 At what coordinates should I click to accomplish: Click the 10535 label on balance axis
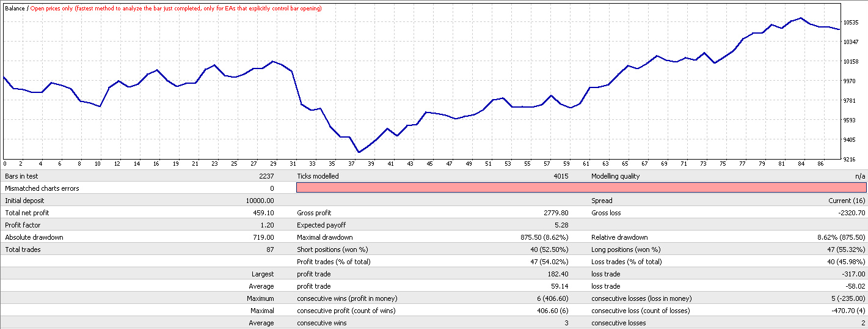[852, 23]
